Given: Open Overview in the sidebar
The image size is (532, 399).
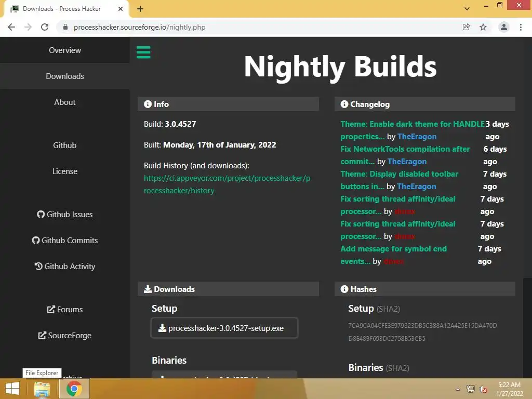Looking at the screenshot, I should tap(65, 50).
